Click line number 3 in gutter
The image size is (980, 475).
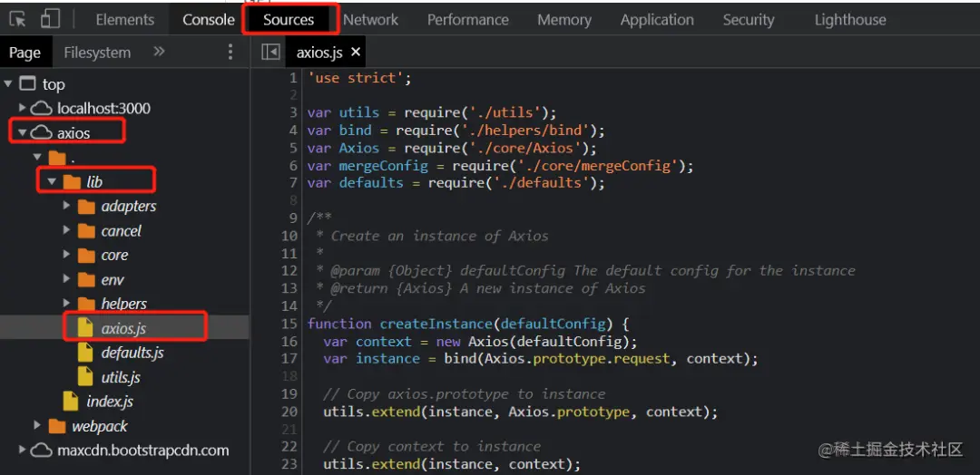tap(293, 112)
